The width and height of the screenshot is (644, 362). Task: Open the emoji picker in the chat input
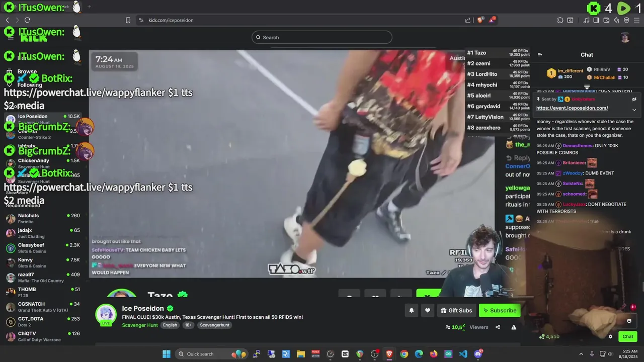click(629, 321)
